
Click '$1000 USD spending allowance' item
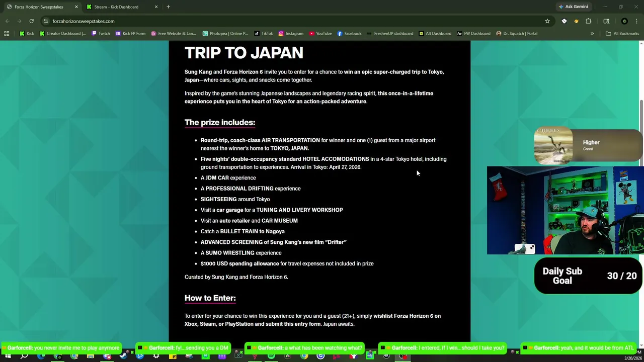click(287, 263)
